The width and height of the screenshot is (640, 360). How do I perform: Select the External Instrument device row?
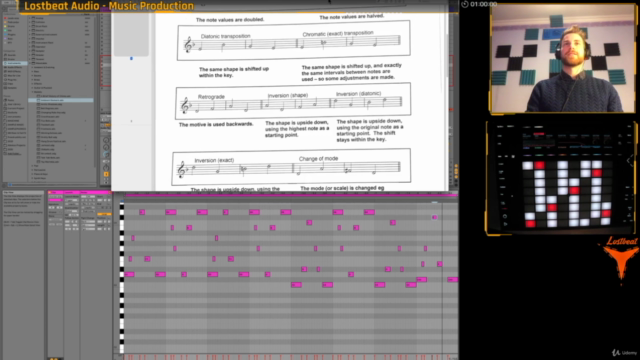point(61,34)
